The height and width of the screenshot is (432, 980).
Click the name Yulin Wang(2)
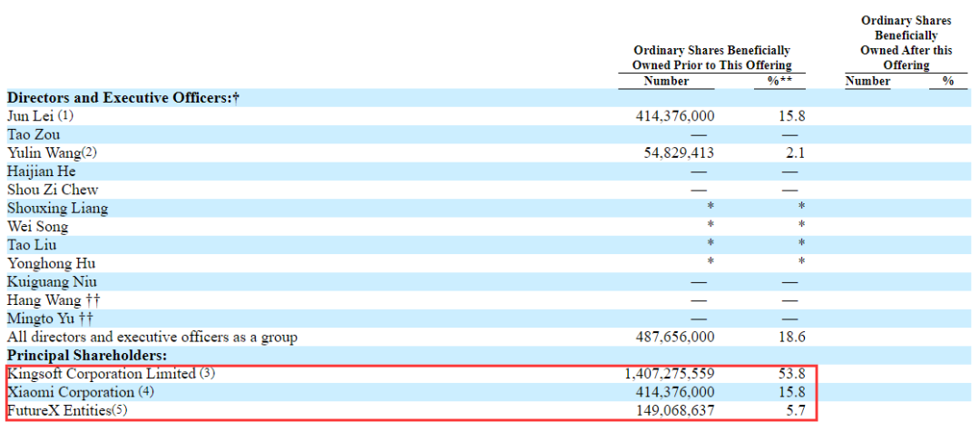point(52,152)
